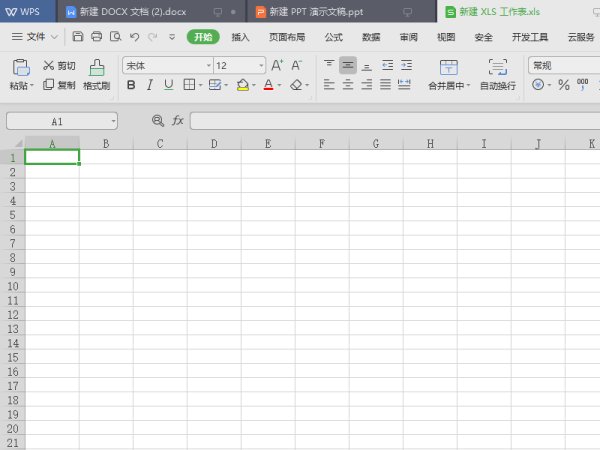This screenshot has height=450, width=600.
Task: Switch to the 公式 ribbon tab
Action: (334, 37)
